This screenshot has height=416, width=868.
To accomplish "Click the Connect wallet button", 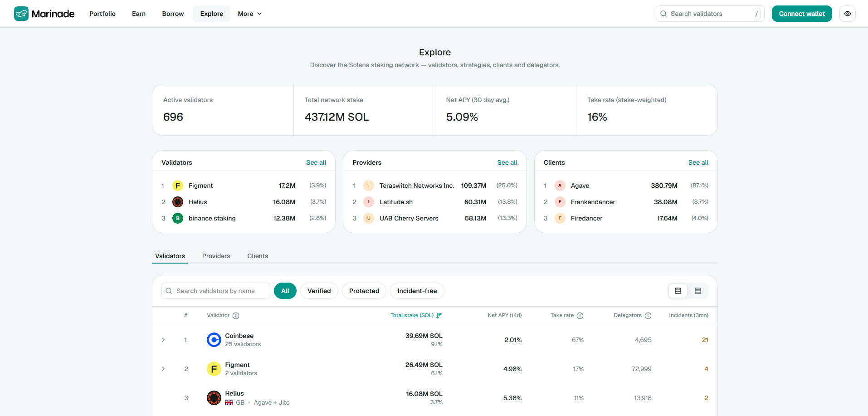I will [x=802, y=14].
